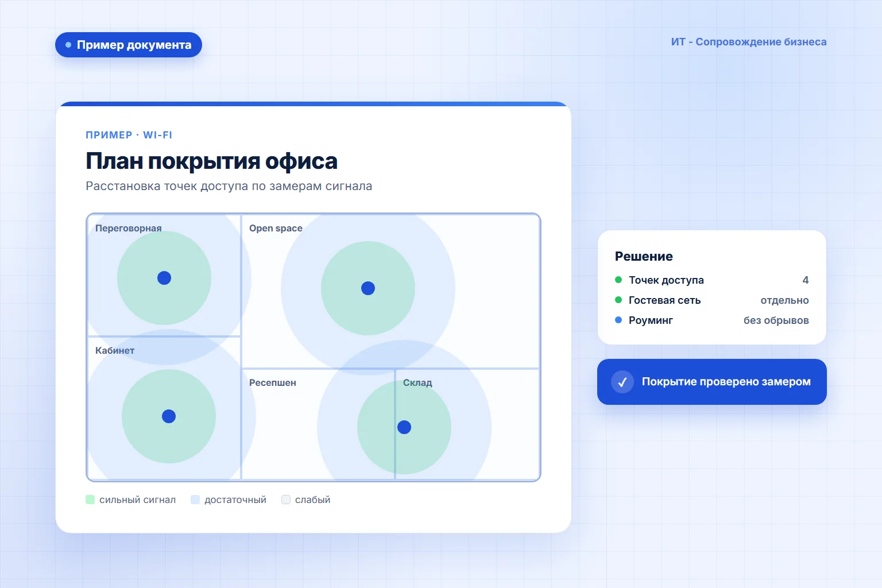Click the сильный сигнал legend text
The width and height of the screenshot is (882, 588).
point(138,500)
